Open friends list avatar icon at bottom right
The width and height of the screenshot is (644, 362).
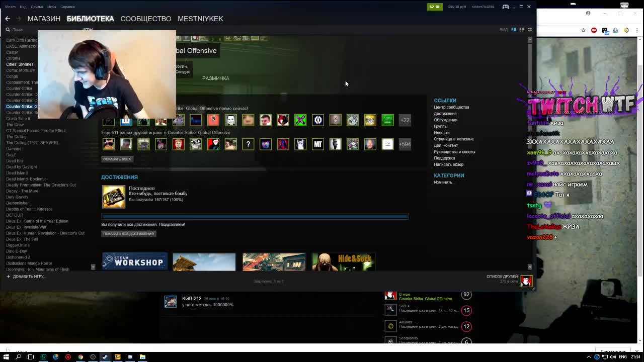(526, 281)
